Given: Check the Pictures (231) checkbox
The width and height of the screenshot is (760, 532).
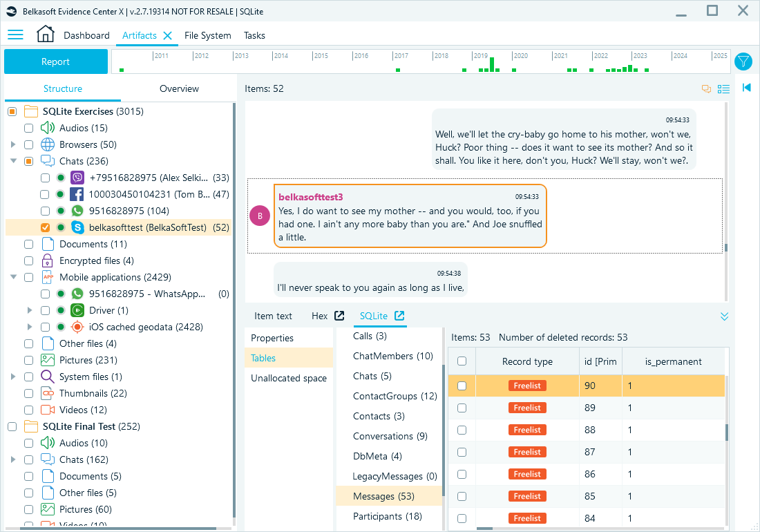Looking at the screenshot, I should click(x=28, y=360).
